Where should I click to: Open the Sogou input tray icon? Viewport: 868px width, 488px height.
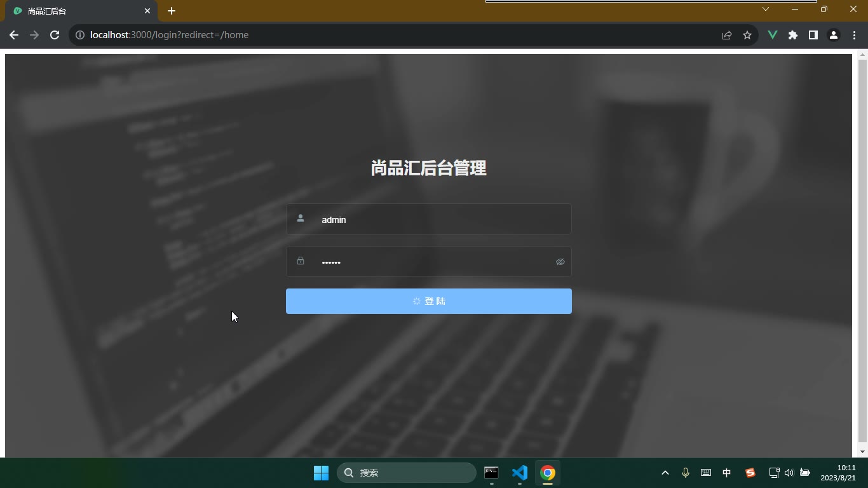pos(750,473)
